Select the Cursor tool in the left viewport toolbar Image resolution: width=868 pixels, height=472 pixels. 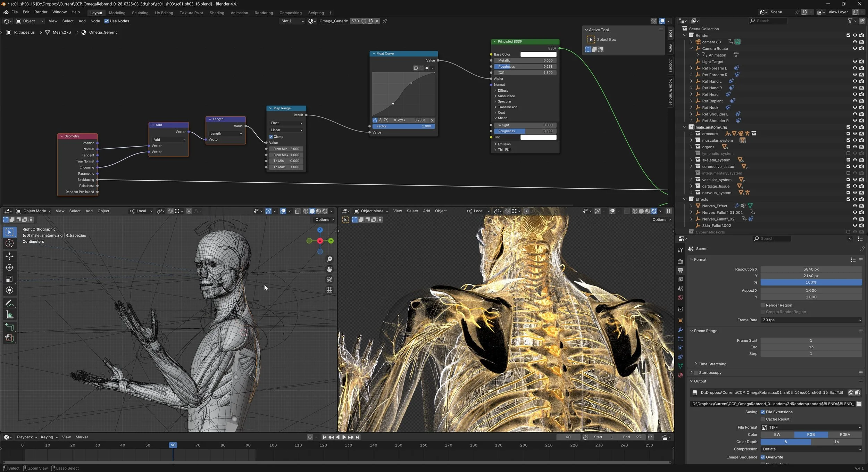click(x=9, y=243)
